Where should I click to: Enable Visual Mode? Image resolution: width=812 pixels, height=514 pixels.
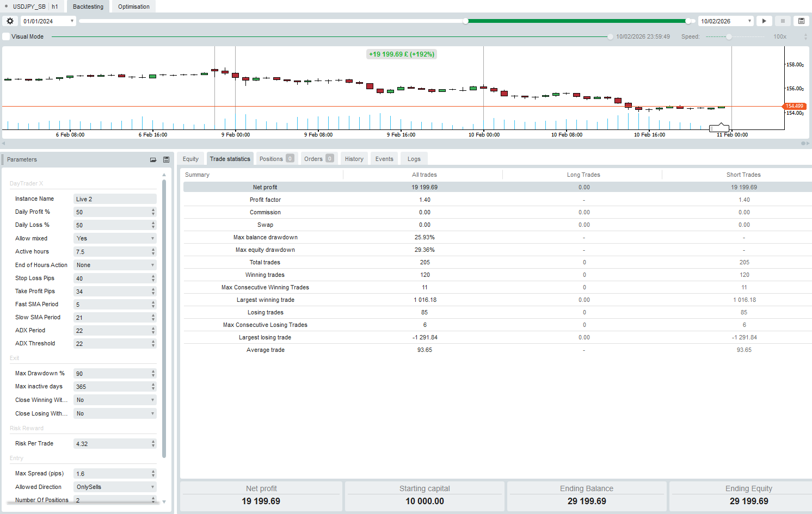point(6,36)
